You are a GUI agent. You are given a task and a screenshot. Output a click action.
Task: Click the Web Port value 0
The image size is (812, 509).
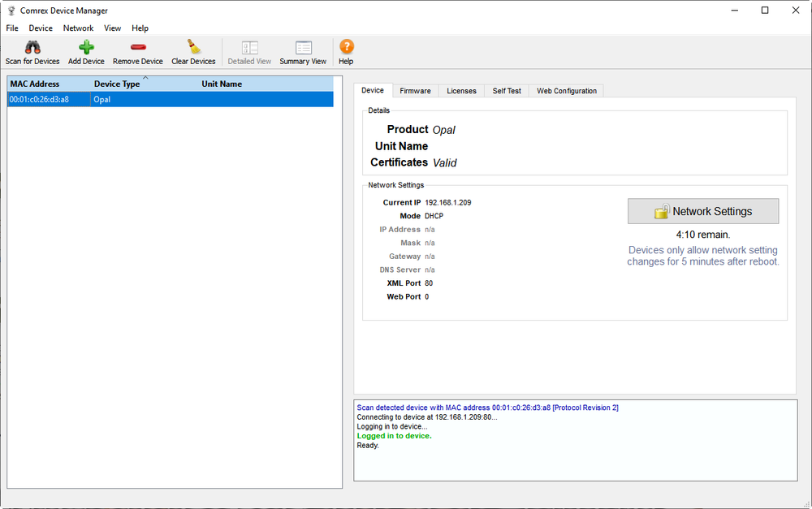click(x=427, y=296)
